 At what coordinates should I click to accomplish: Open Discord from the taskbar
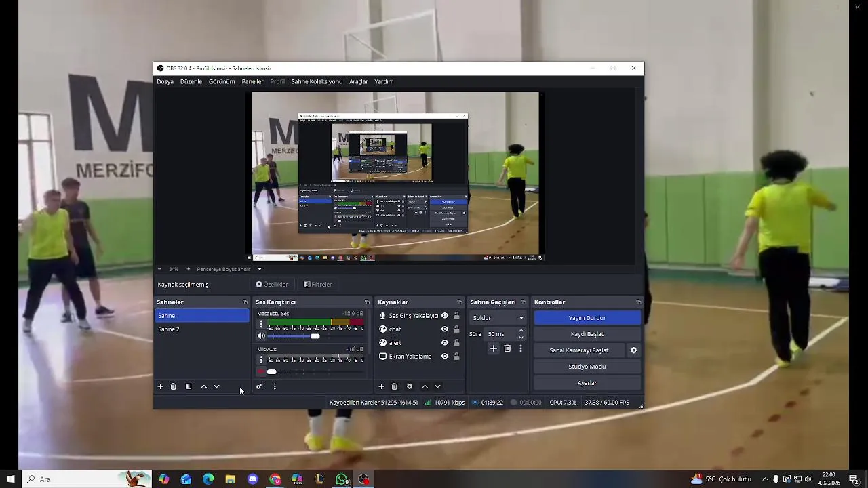click(253, 479)
